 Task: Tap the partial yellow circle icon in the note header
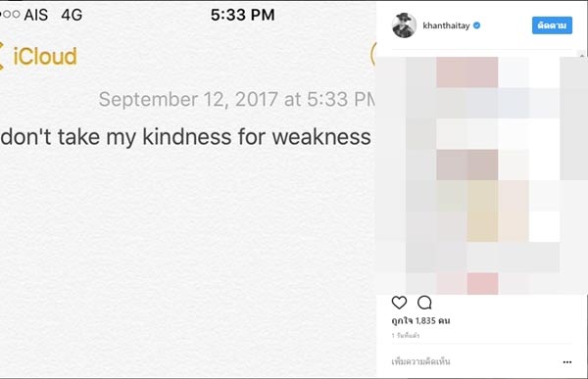pos(373,56)
